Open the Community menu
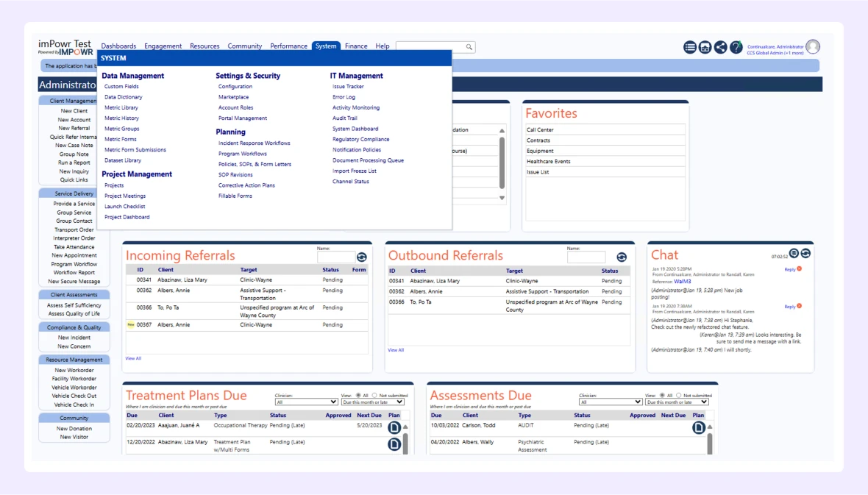The width and height of the screenshot is (868, 495). pos(245,46)
